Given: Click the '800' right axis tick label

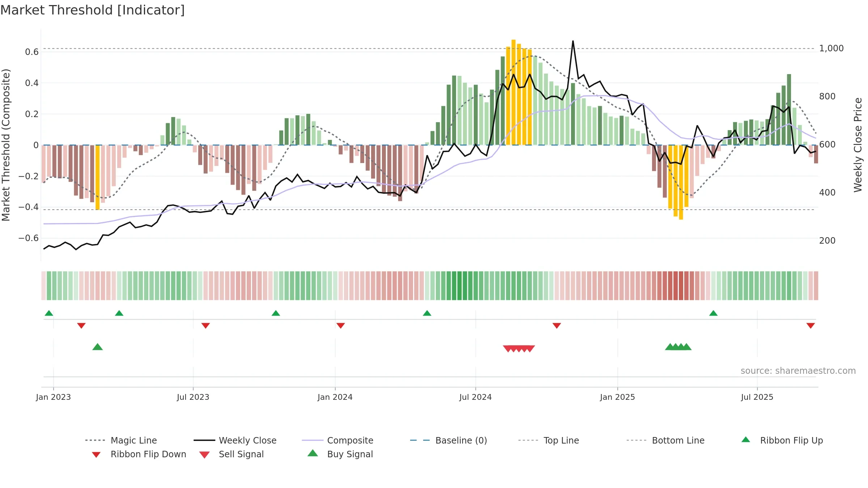Looking at the screenshot, I should [x=827, y=96].
